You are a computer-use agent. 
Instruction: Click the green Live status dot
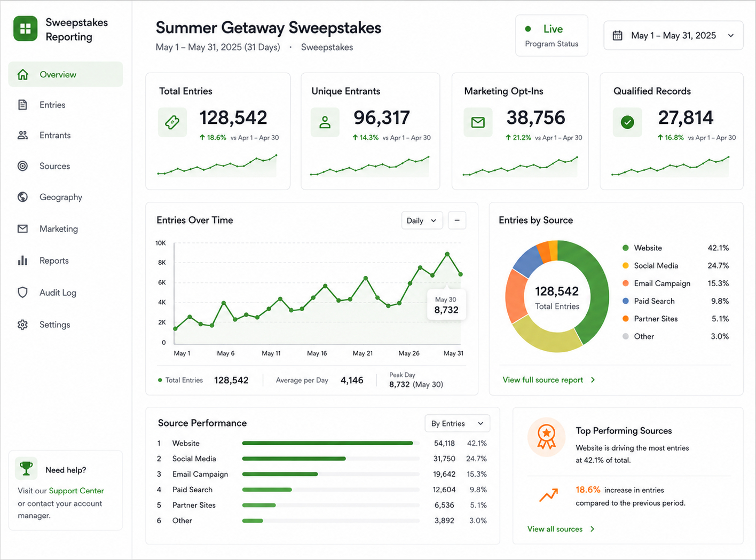[528, 29]
